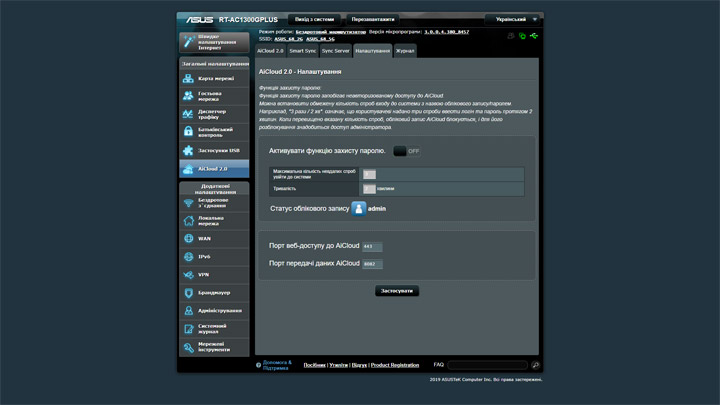The height and width of the screenshot is (405, 720).
Task: Click the ASUS_68_5G SSID link
Action: 320,39
